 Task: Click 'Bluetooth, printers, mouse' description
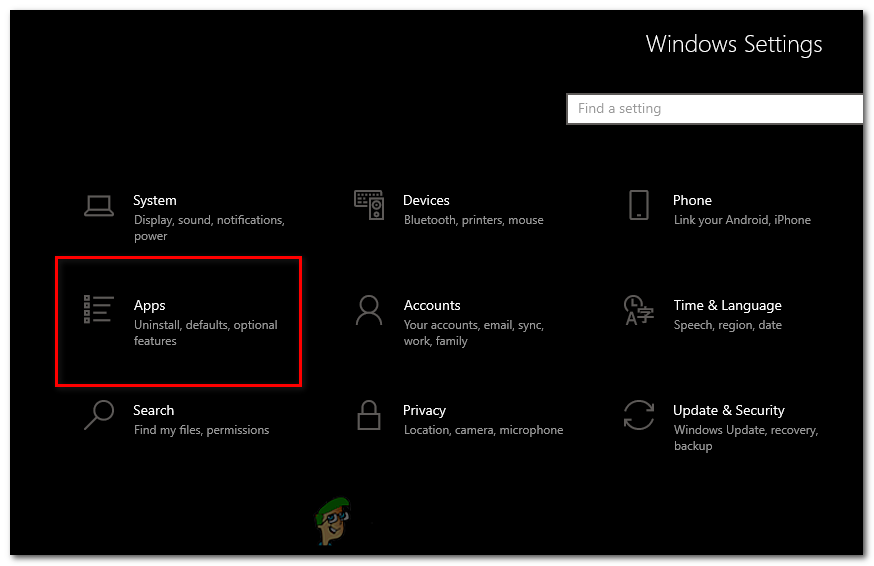(474, 220)
